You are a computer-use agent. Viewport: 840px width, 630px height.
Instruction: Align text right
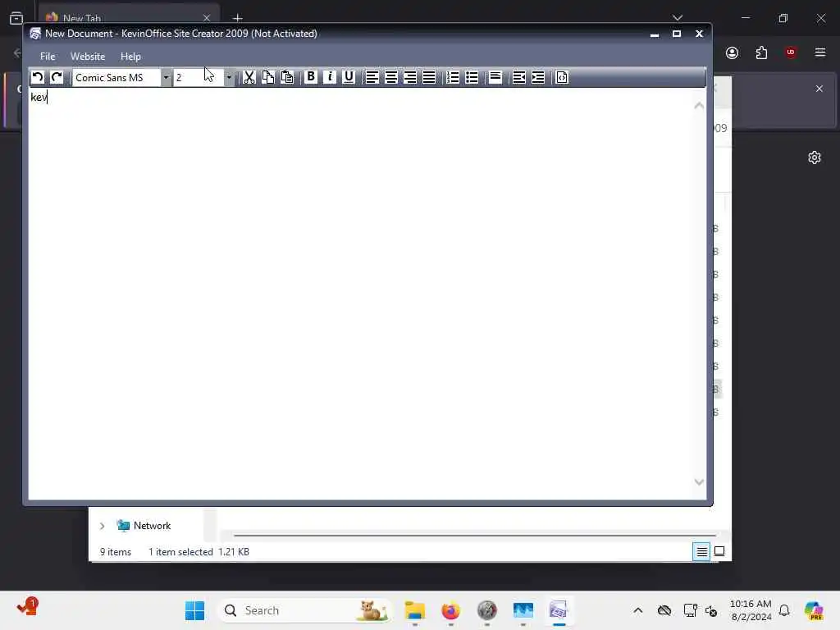(x=410, y=77)
